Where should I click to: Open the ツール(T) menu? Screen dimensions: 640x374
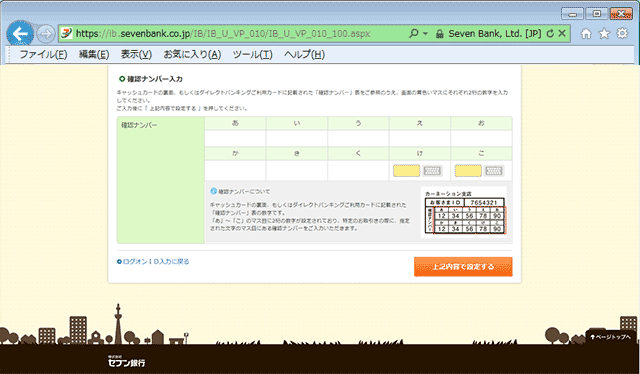click(x=252, y=54)
